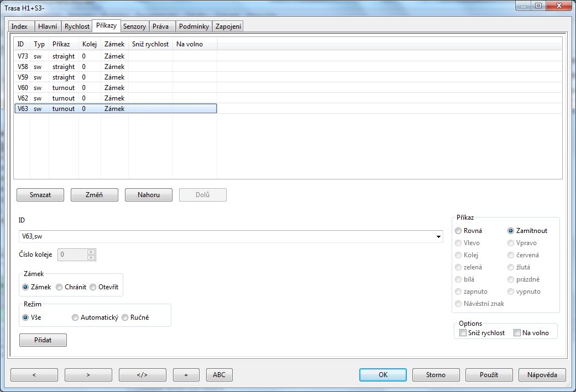Click the previous route '<' button

point(34,375)
